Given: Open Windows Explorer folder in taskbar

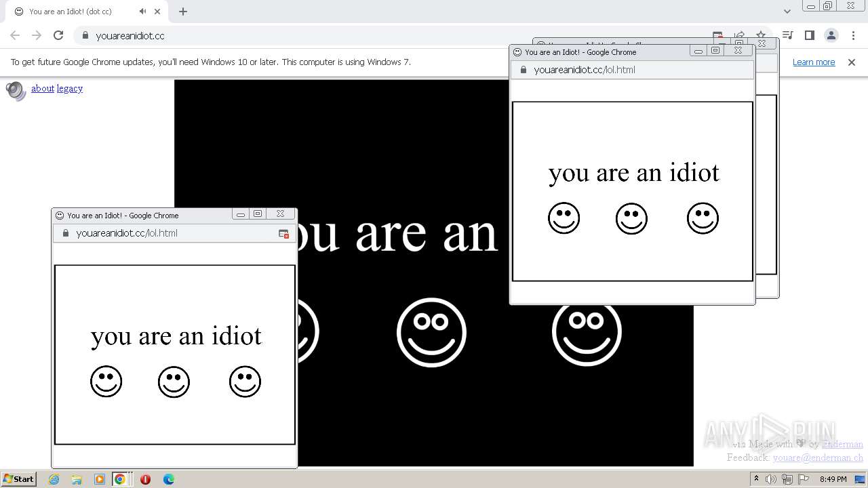Looking at the screenshot, I should (77, 479).
